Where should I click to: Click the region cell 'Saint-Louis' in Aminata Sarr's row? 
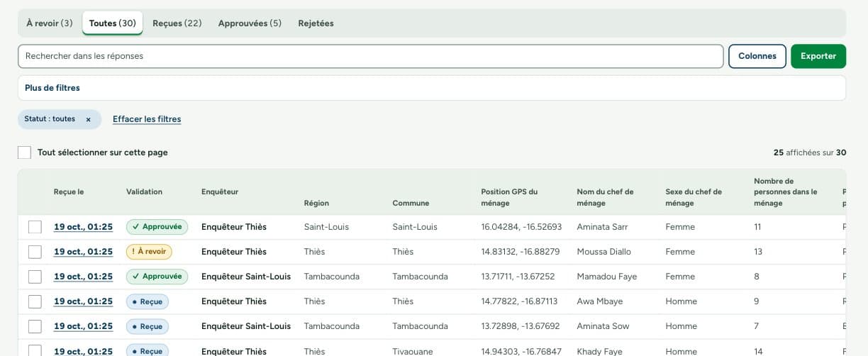point(326,227)
